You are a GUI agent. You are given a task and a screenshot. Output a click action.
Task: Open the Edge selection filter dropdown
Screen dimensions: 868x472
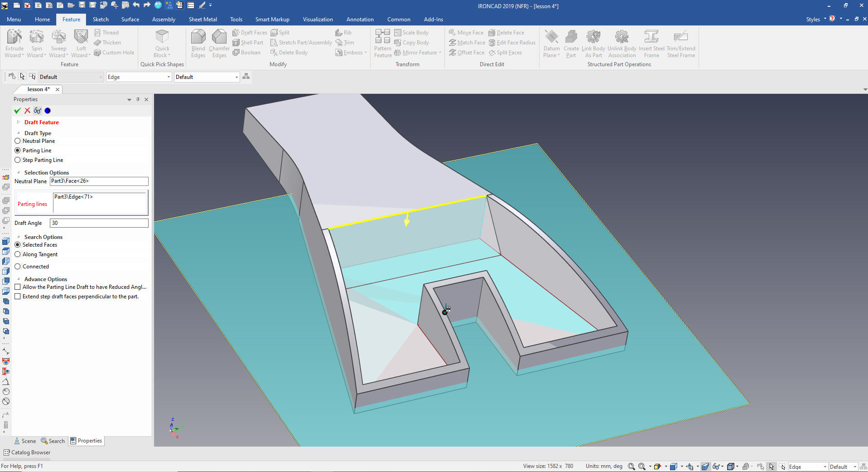pyautogui.click(x=169, y=77)
